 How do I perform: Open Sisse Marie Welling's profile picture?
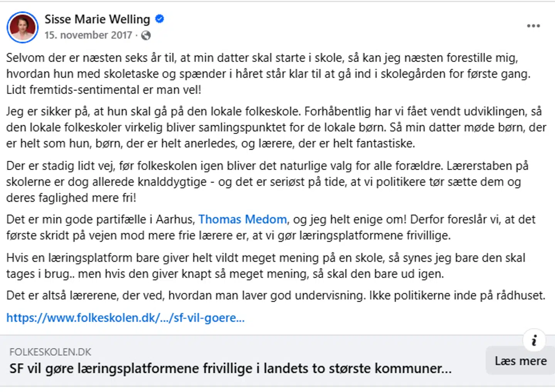[22, 27]
